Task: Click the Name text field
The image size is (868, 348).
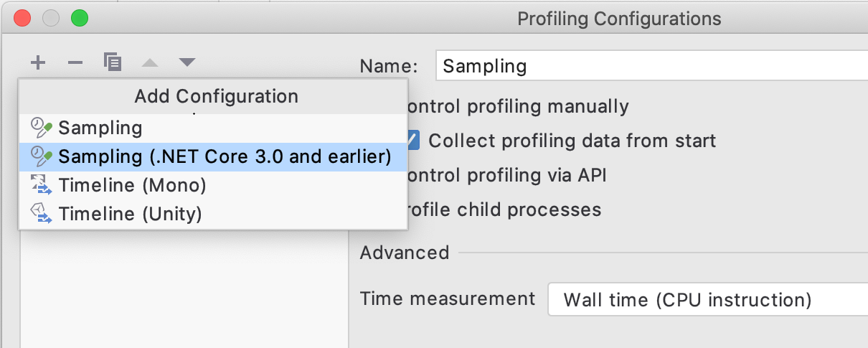Action: (646, 67)
